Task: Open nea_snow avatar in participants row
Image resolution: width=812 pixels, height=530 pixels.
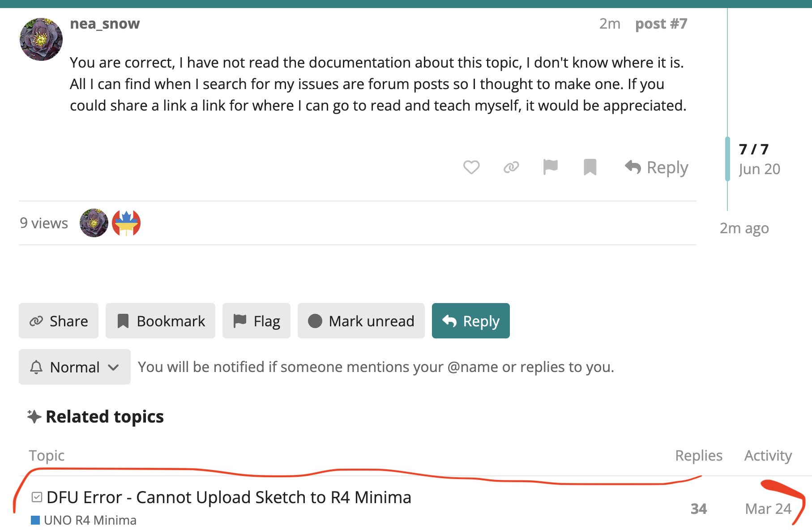Action: (94, 223)
